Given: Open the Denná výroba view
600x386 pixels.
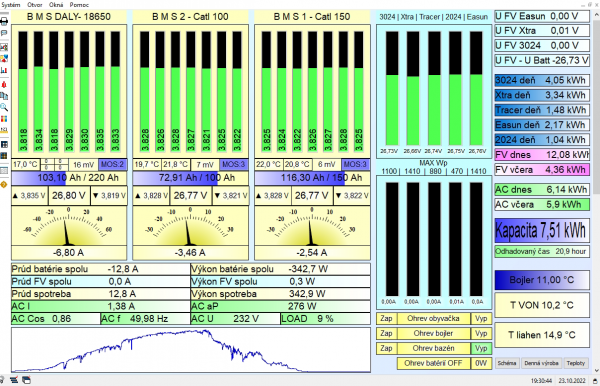Looking at the screenshot, I should 541,363.
